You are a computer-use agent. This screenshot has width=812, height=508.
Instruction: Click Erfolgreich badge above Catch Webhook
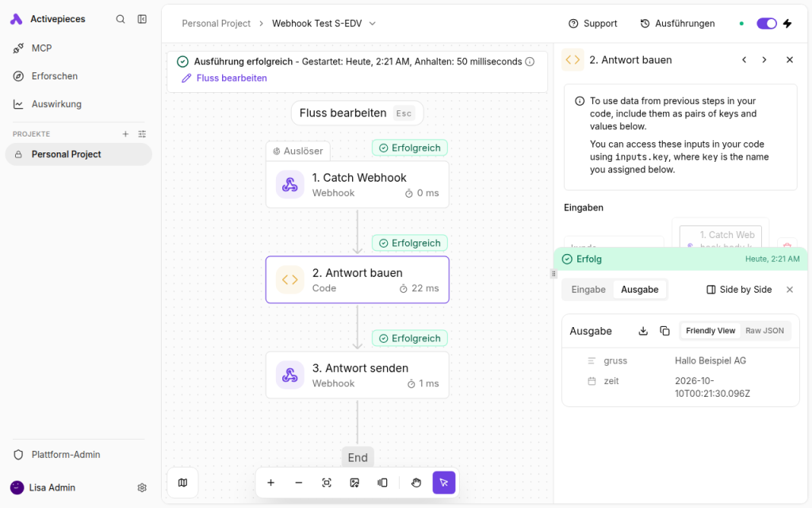[x=410, y=148]
